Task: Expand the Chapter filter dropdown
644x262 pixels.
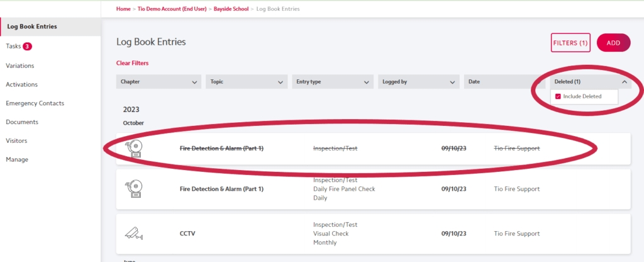Action: click(x=159, y=82)
